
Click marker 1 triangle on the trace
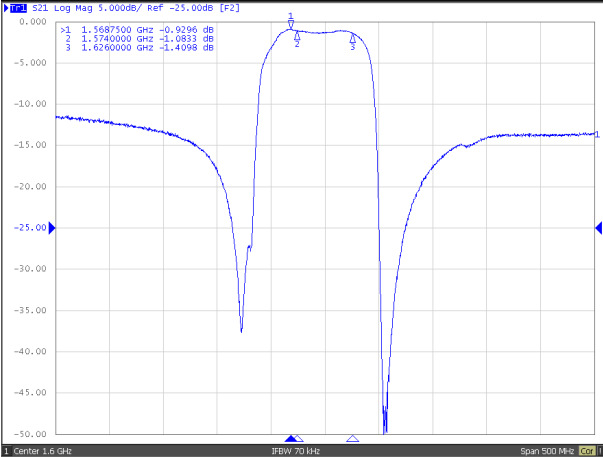click(291, 24)
